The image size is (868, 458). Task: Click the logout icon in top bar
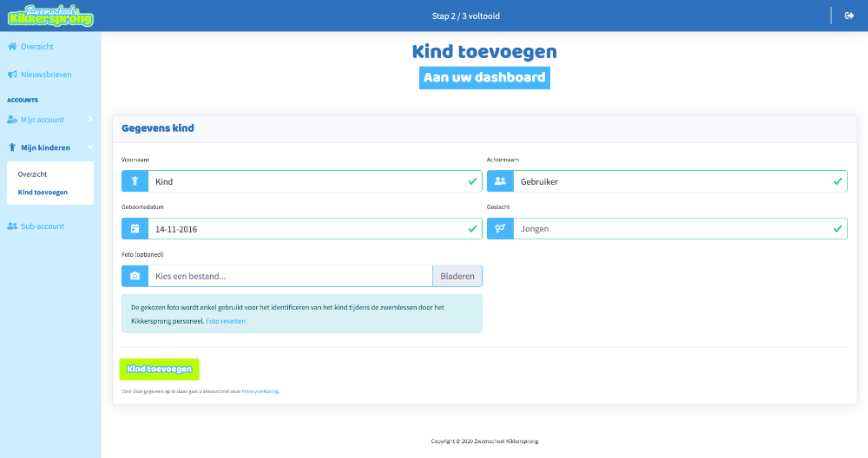coord(849,16)
